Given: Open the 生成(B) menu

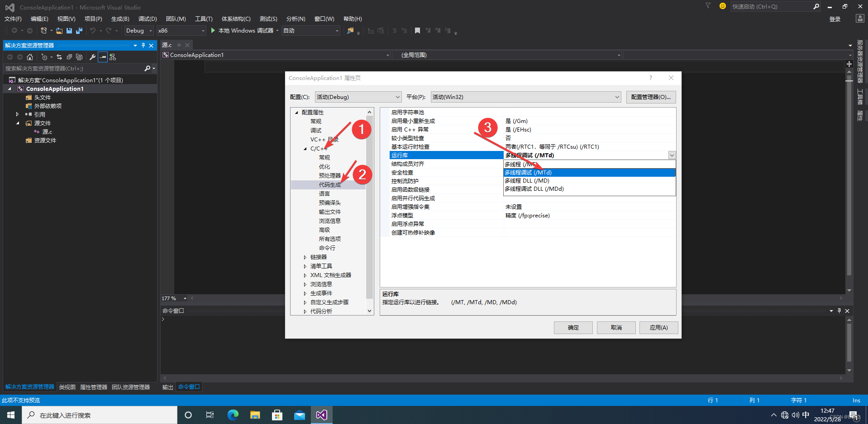Looking at the screenshot, I should 120,19.
